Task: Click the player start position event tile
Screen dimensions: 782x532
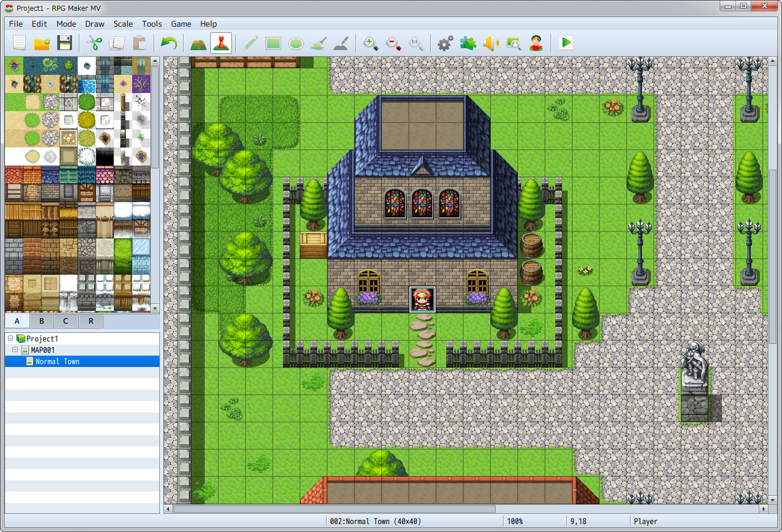Action: tap(422, 299)
